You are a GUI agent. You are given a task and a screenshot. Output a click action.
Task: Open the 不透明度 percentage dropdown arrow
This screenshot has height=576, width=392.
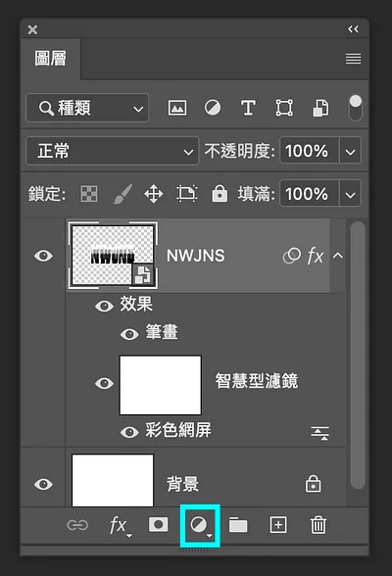[x=350, y=151]
